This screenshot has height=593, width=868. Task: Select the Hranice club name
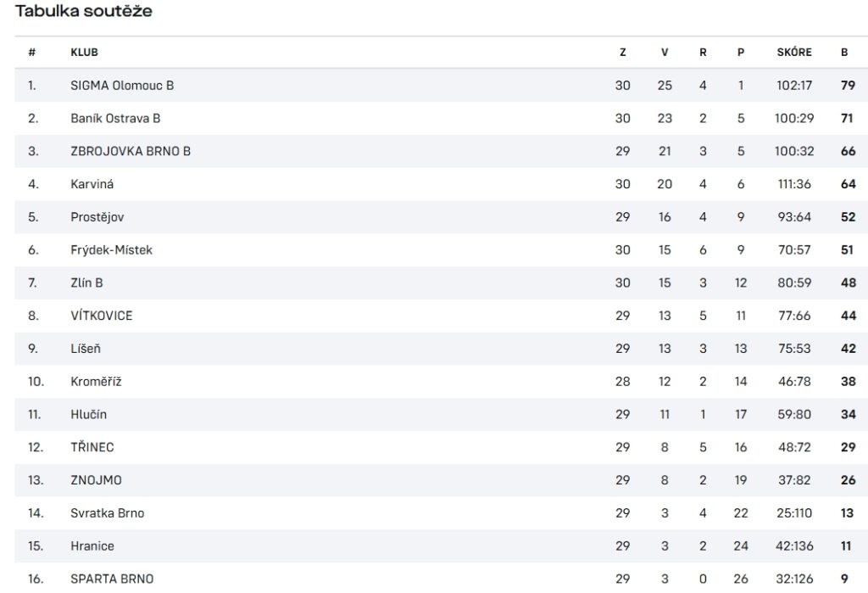click(92, 545)
